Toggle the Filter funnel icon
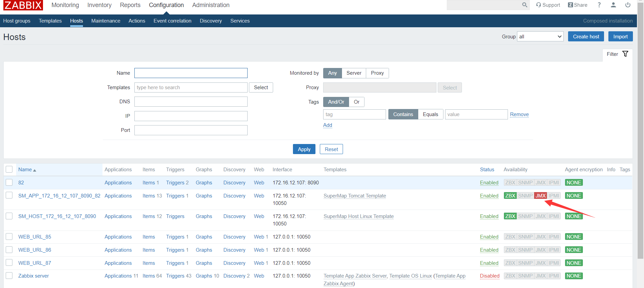 tap(625, 54)
